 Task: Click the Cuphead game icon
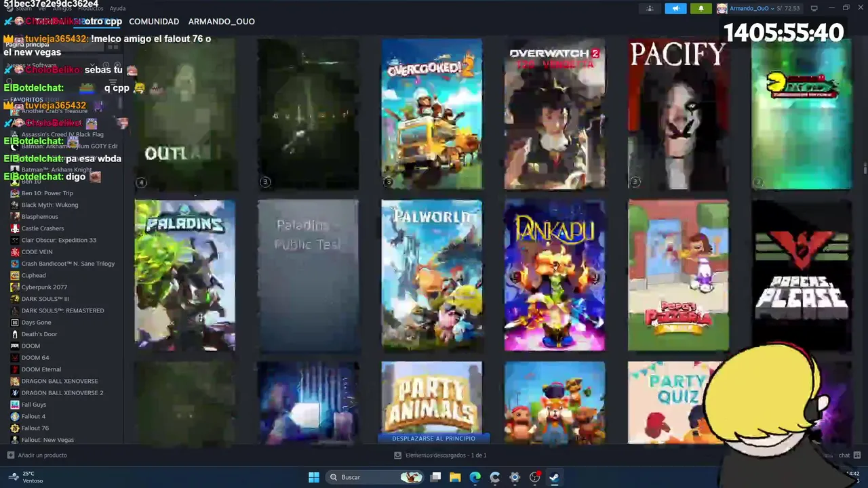click(15, 275)
